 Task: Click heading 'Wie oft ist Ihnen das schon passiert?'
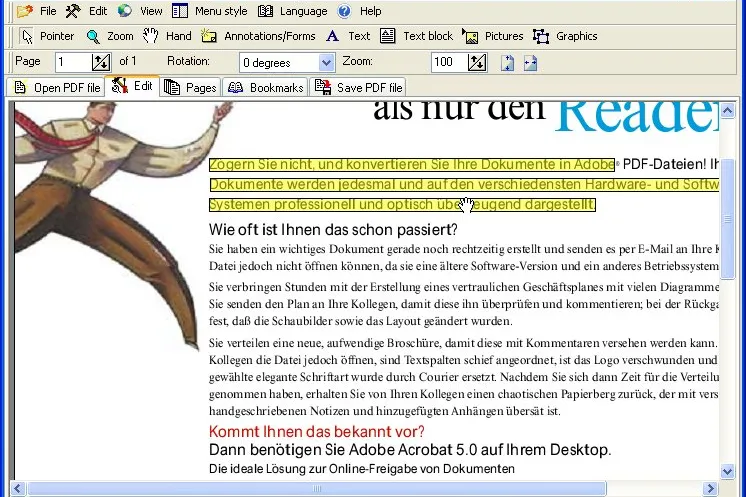point(333,230)
